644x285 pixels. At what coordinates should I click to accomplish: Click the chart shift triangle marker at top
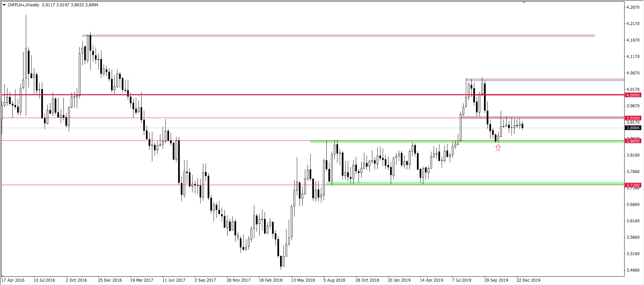524,3
